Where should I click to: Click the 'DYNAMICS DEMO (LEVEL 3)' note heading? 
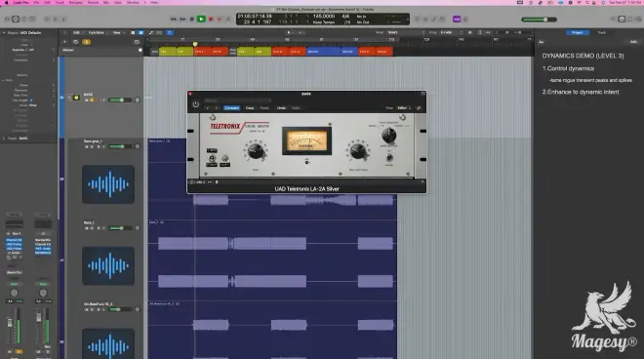(x=583, y=56)
